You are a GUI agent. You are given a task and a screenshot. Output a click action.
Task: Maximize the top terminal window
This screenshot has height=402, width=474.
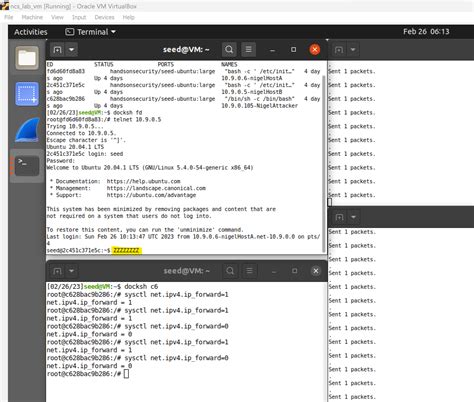point(293,50)
